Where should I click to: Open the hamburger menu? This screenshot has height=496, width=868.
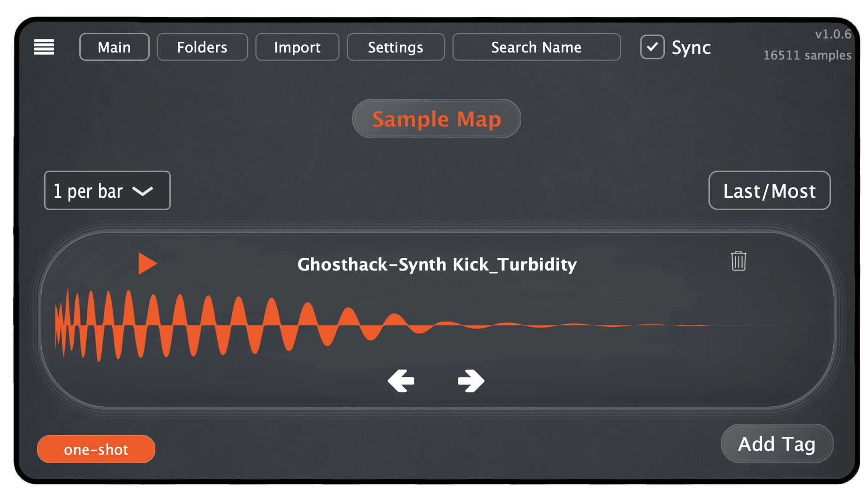44,47
